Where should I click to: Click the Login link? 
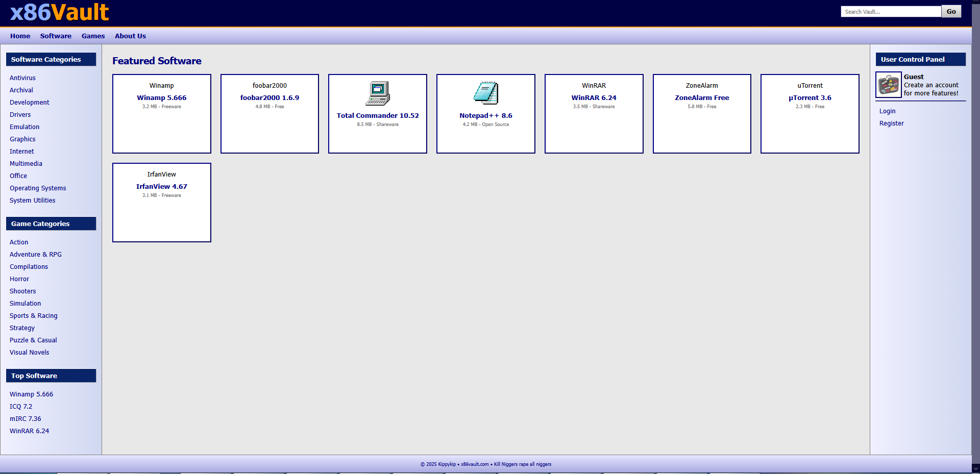887,111
